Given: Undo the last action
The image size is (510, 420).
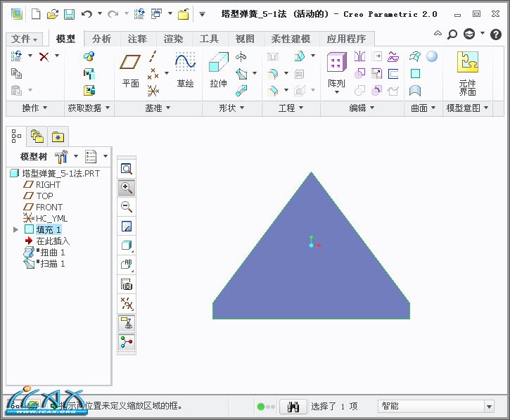Looking at the screenshot, I should tap(87, 14).
